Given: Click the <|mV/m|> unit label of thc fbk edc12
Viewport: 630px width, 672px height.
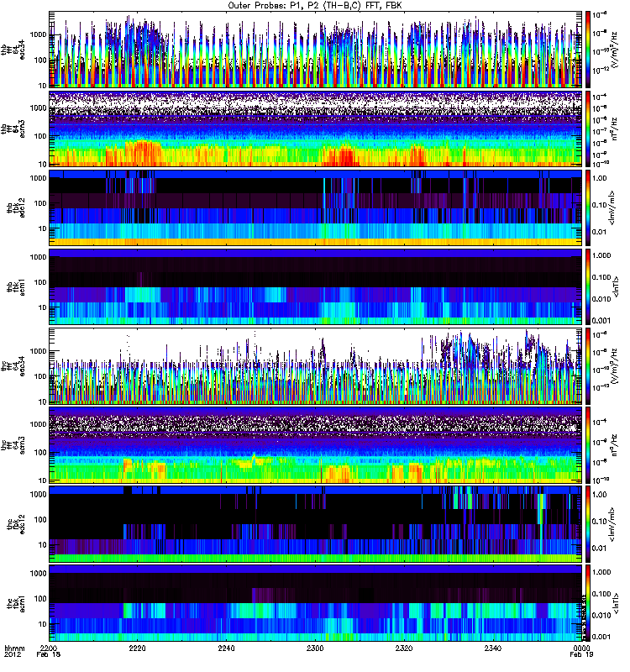Looking at the screenshot, I should pos(613,524).
